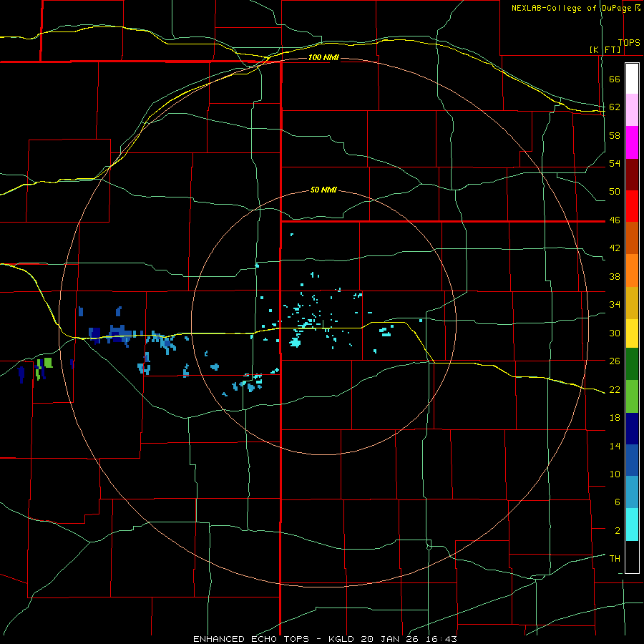644x644 pixels.
Task: Click the yellow legend swatch
Action: [x=632, y=333]
